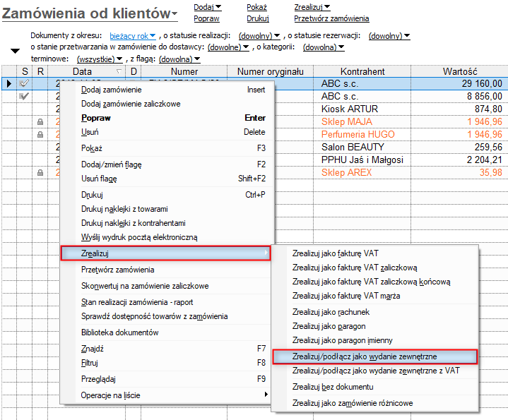Open Biblioteka dokumentów
508x420 pixels.
pos(166,332)
